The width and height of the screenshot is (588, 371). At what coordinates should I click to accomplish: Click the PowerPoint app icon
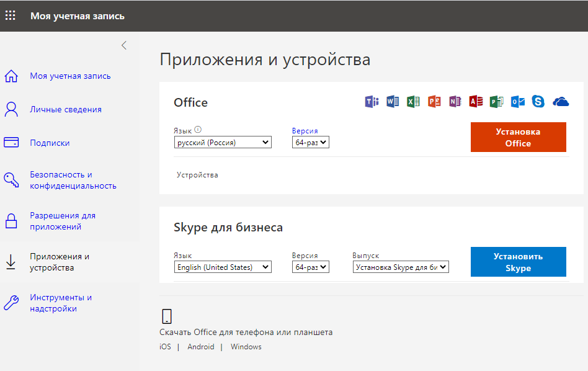coord(434,101)
